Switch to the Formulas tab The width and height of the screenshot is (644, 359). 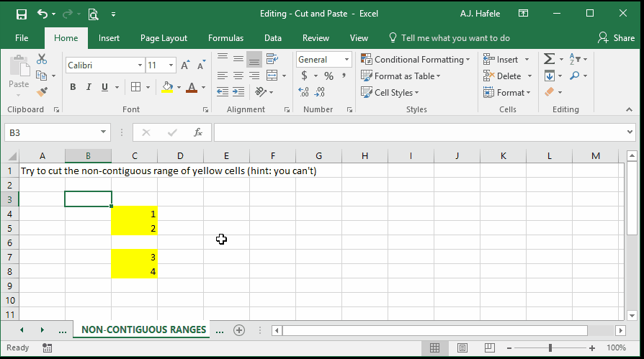225,38
